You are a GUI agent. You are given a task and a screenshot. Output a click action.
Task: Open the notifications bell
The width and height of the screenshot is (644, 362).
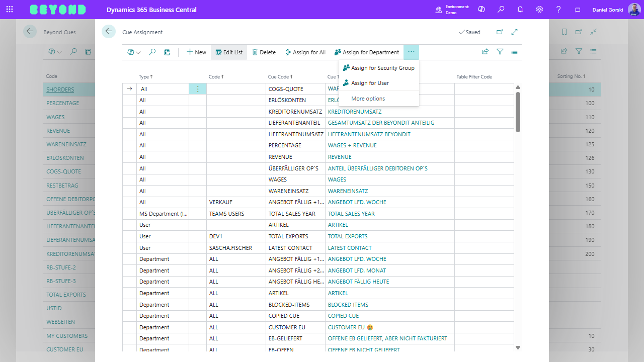coord(520,9)
